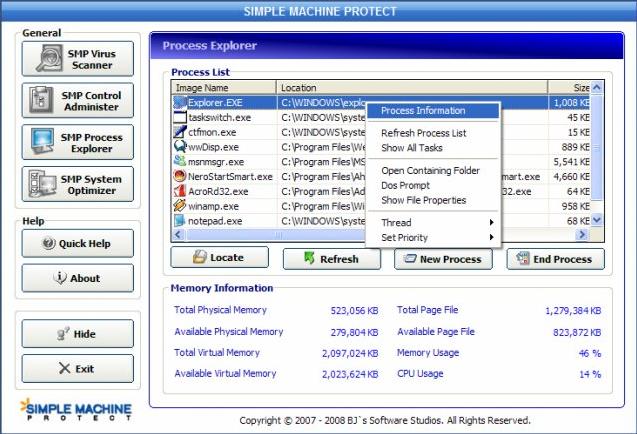This screenshot has height=434, width=637.
Task: Select the wwDisp.exe row name
Action: [213, 147]
